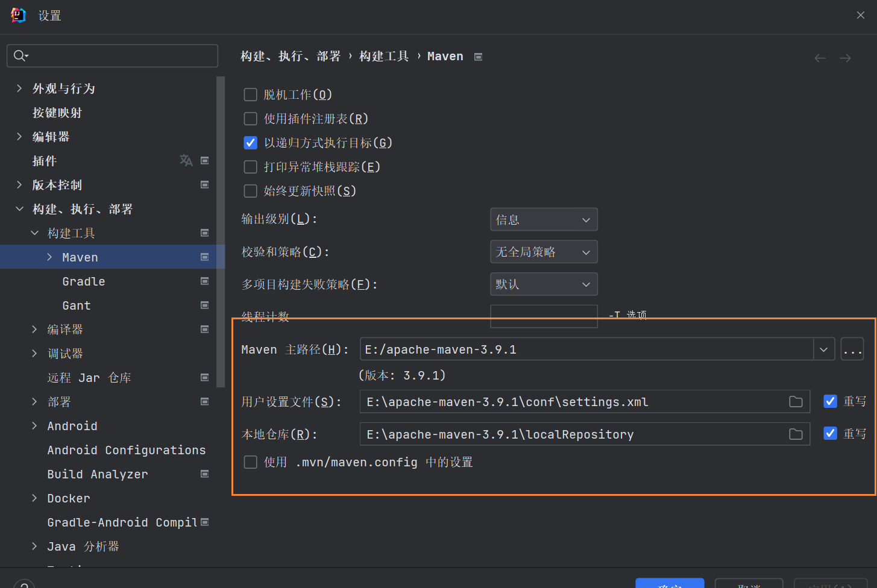This screenshot has height=588, width=877.
Task: Click inside the settings search field
Action: (x=112, y=56)
